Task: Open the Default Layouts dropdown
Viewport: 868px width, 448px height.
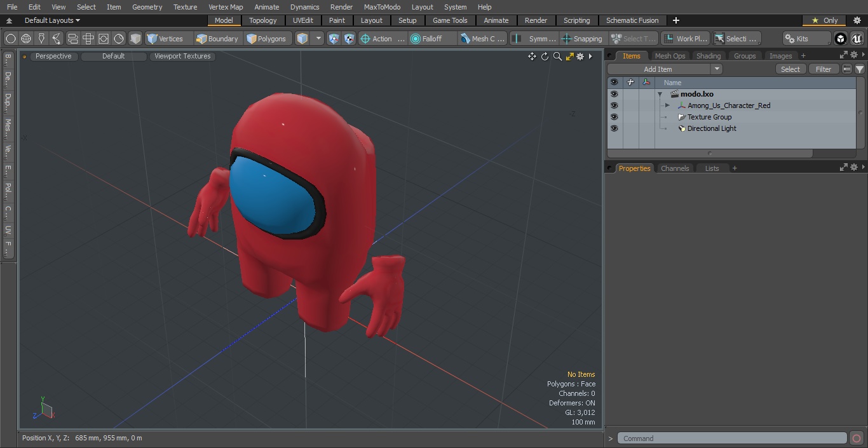Action: (x=52, y=20)
